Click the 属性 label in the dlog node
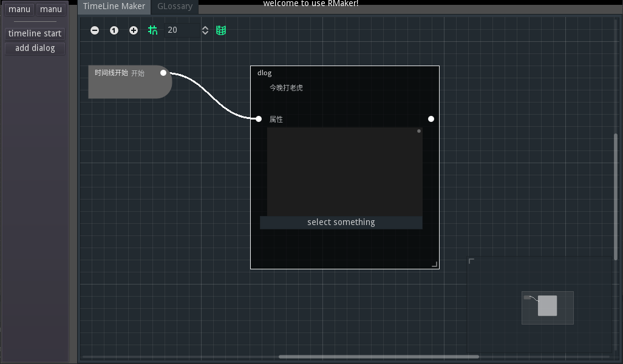 (276, 119)
